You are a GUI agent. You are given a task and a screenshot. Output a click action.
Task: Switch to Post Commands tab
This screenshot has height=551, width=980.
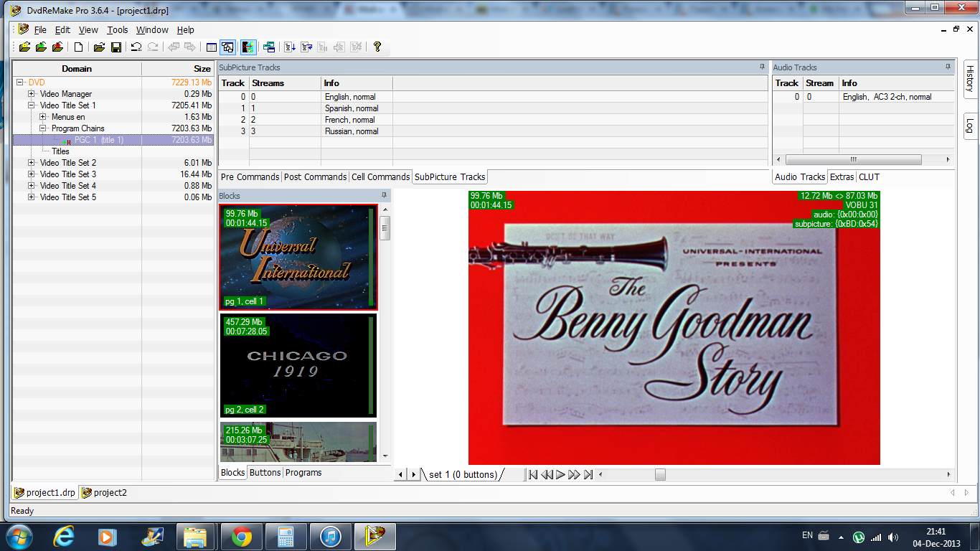315,177
